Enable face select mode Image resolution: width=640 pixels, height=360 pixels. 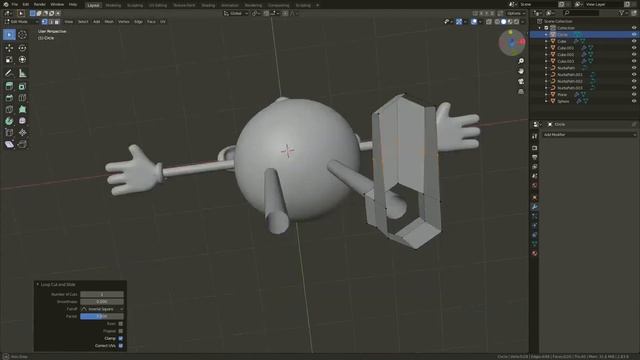point(57,22)
